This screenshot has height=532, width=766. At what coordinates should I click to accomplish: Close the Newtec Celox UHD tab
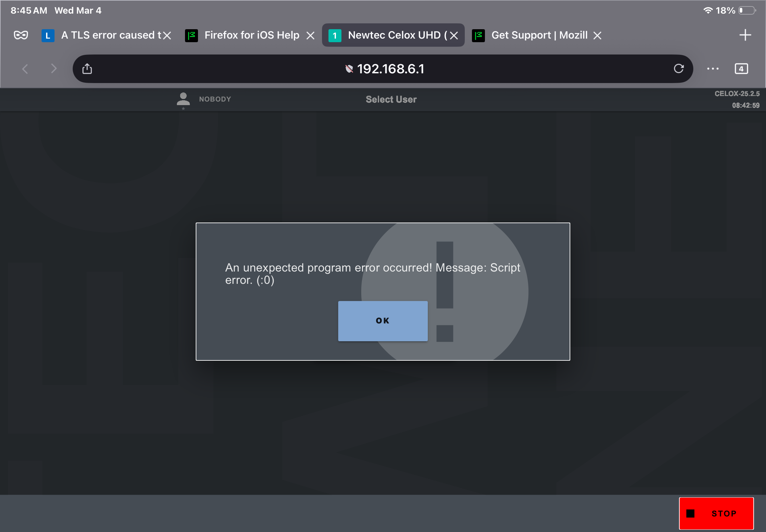pos(453,35)
